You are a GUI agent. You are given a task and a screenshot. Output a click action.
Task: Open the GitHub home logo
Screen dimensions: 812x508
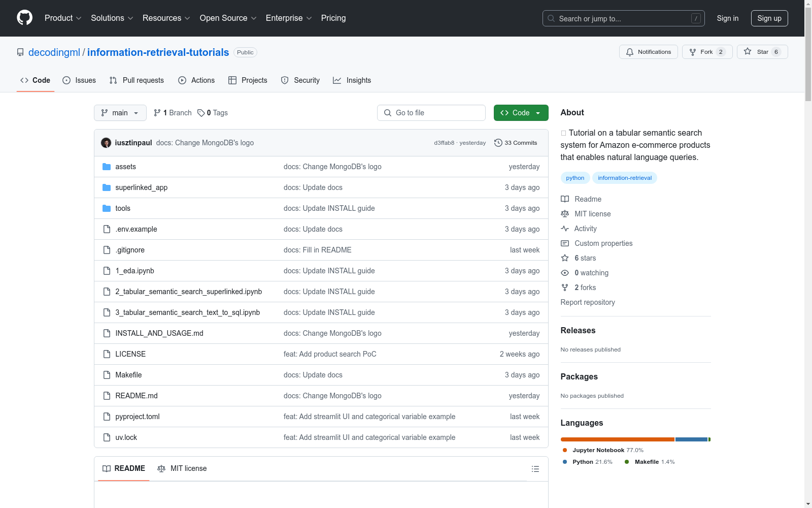pos(24,18)
